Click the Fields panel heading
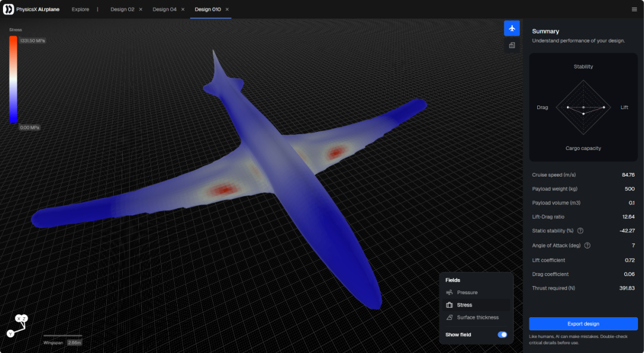The height and width of the screenshot is (353, 644). pyautogui.click(x=453, y=280)
